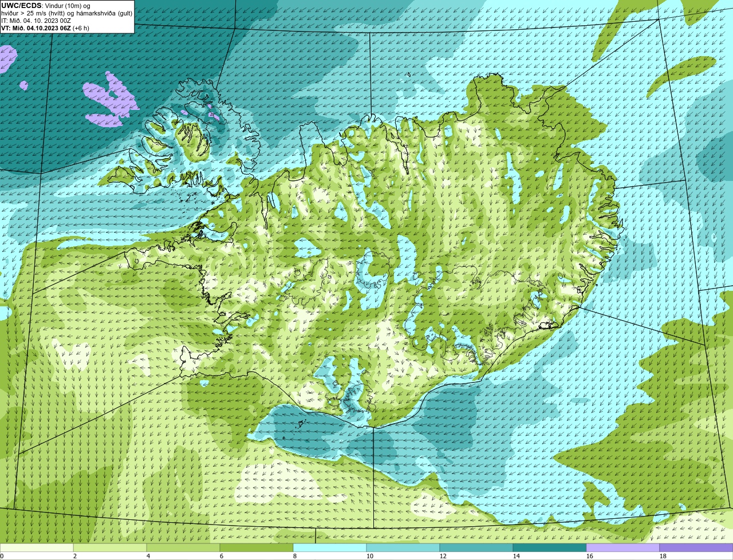Click the 2–4 m/s light yellow-green legend swatch
This screenshot has height=560, width=733.
tap(110, 548)
